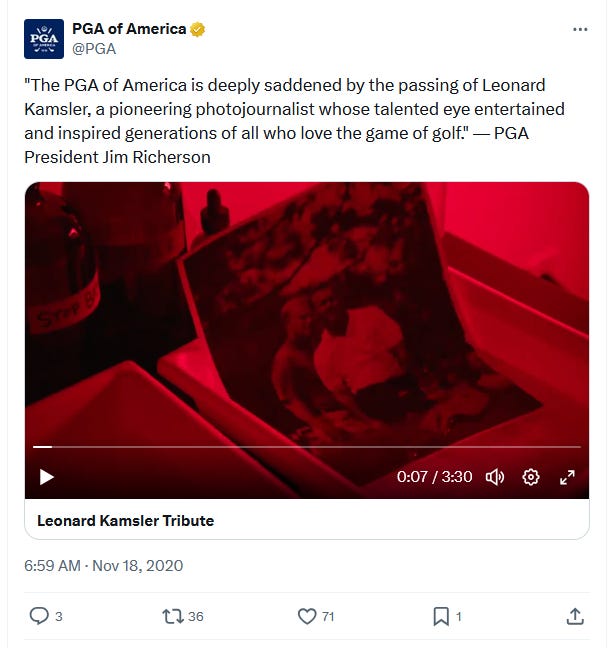The width and height of the screenshot is (612, 648).
Task: Like the tweet with the heart icon
Action: click(307, 616)
